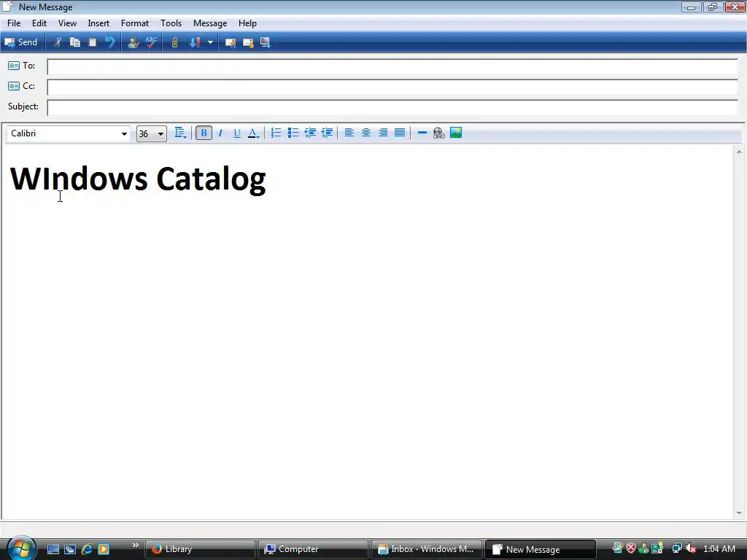Click the red security alert tray icon
The height and width of the screenshot is (560, 747).
click(x=631, y=548)
